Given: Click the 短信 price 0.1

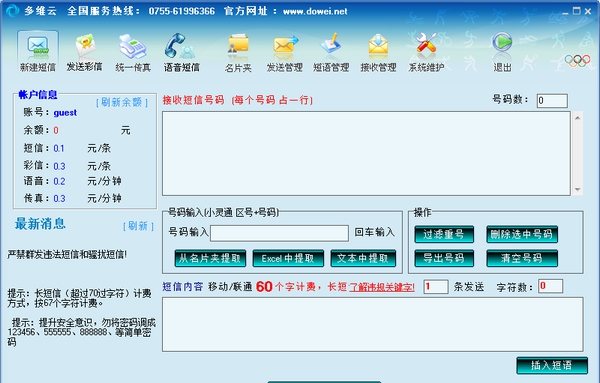Looking at the screenshot, I should click(x=59, y=148).
